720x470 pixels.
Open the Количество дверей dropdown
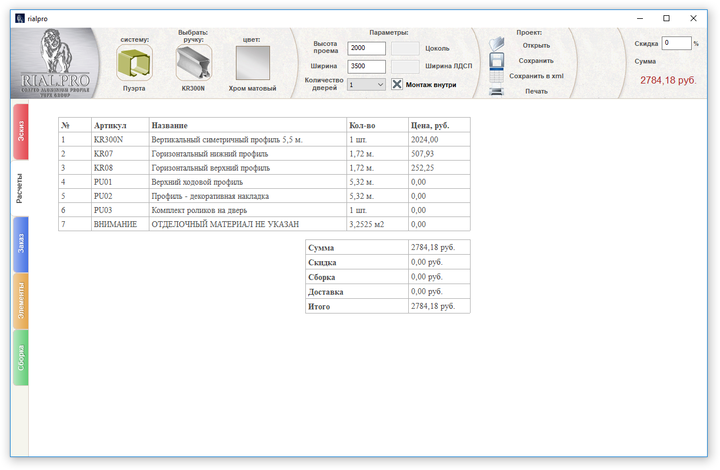366,85
